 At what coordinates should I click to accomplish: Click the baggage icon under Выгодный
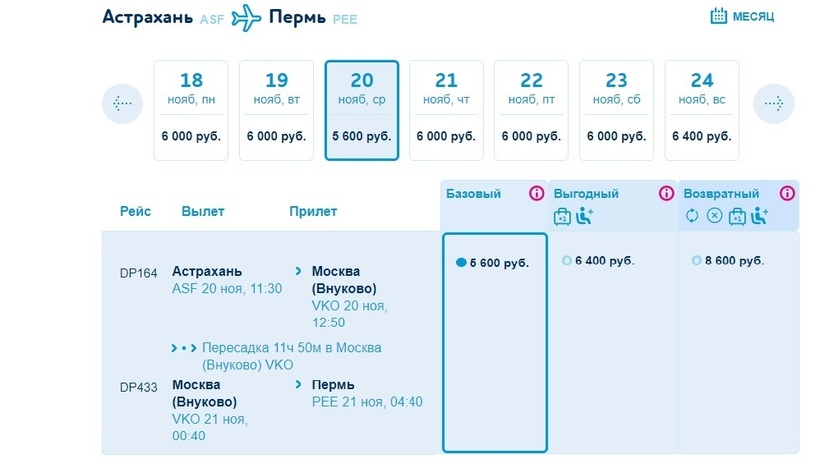(563, 215)
